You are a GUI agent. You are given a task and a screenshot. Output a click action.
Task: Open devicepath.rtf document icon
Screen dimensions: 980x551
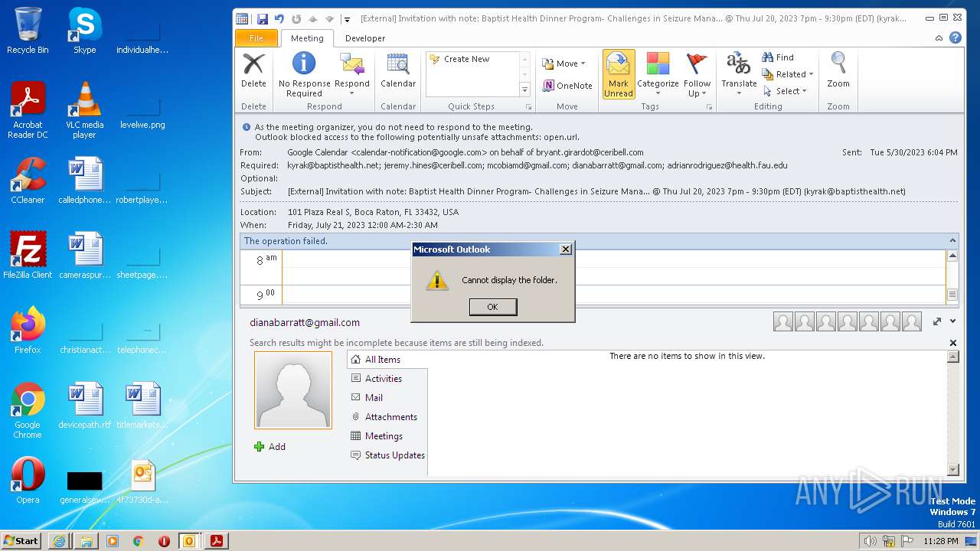[84, 406]
